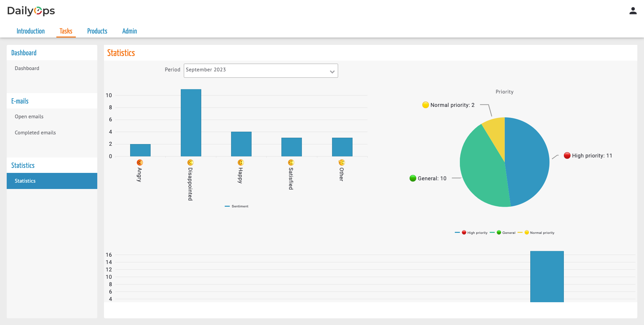This screenshot has width=644, height=325.
Task: Click the DailyOps logo
Action: point(31,11)
